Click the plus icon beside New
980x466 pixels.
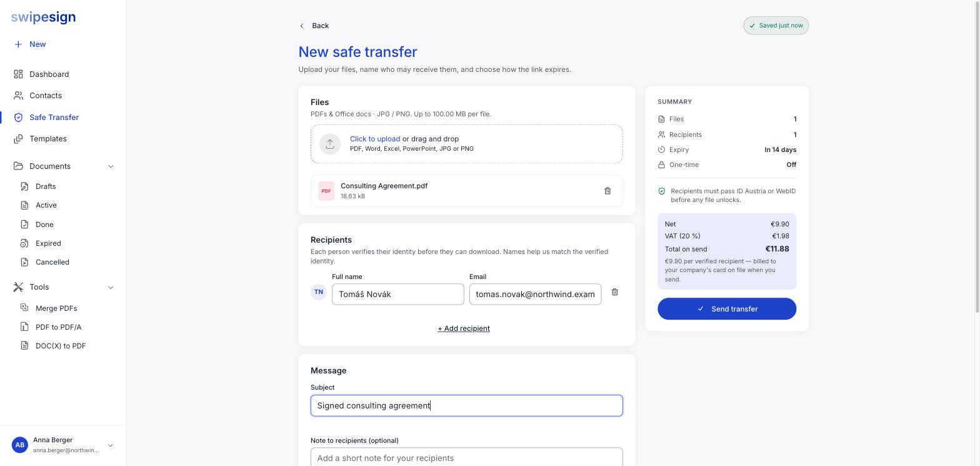pyautogui.click(x=18, y=44)
